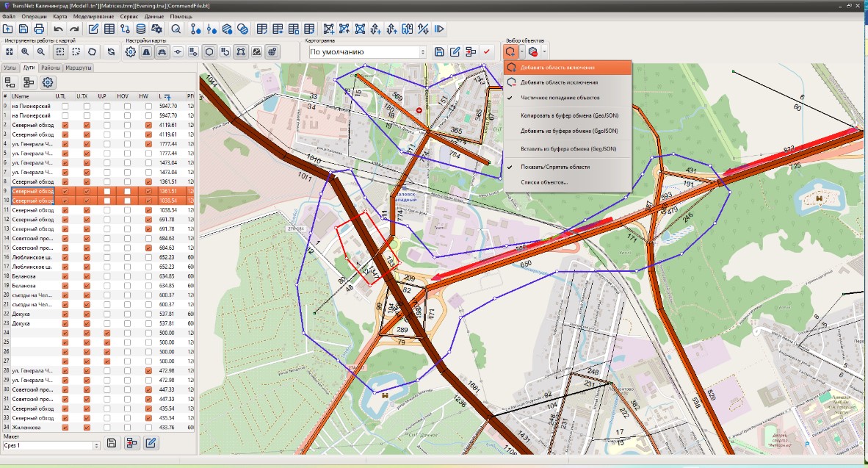868x468 pixels.
Task: Choose Добавить область исключения menu item
Action: pos(568,82)
